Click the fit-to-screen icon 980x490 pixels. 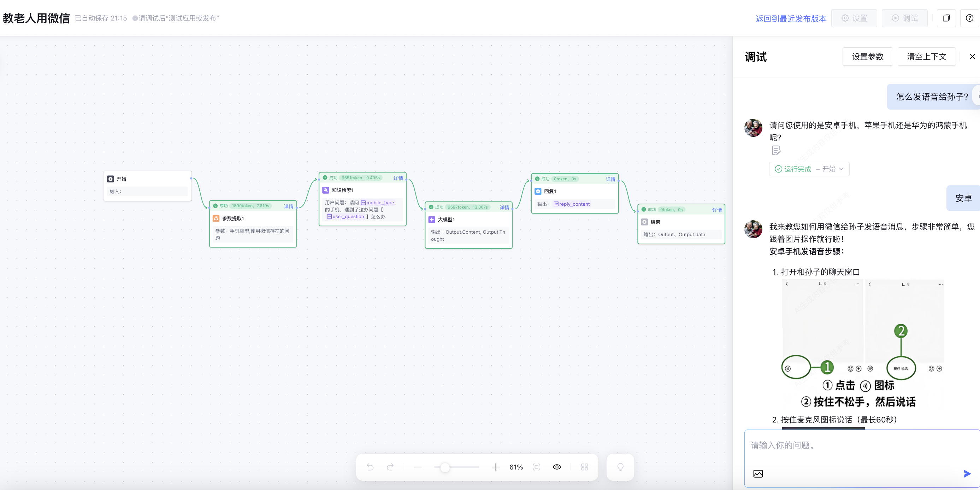536,467
